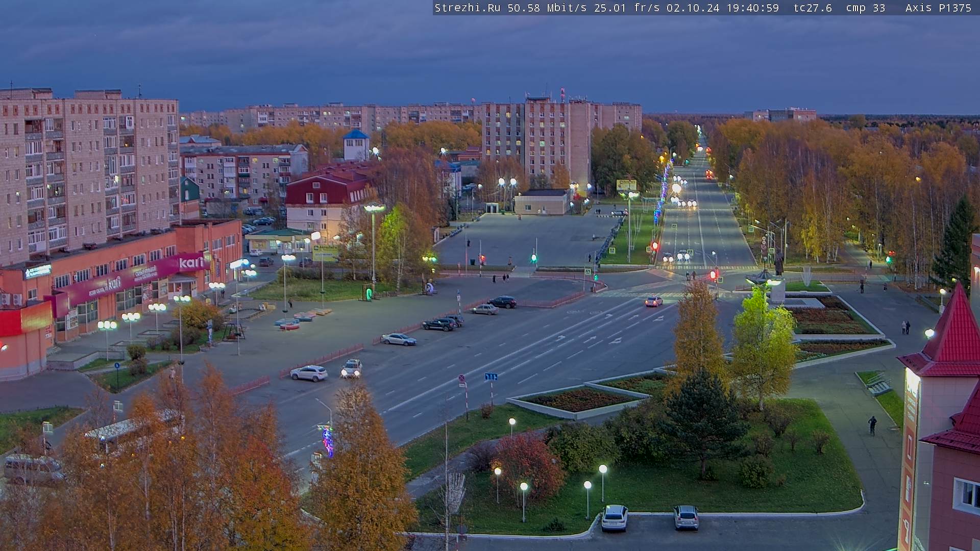
Task: Select the 'Axis P1375' camera model text
Action: point(938,8)
